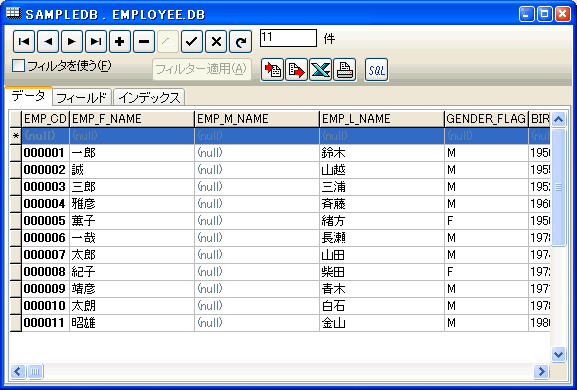Image resolution: width=577 pixels, height=390 pixels.
Task: Click the first name cell 昭雄
Action: [132, 323]
